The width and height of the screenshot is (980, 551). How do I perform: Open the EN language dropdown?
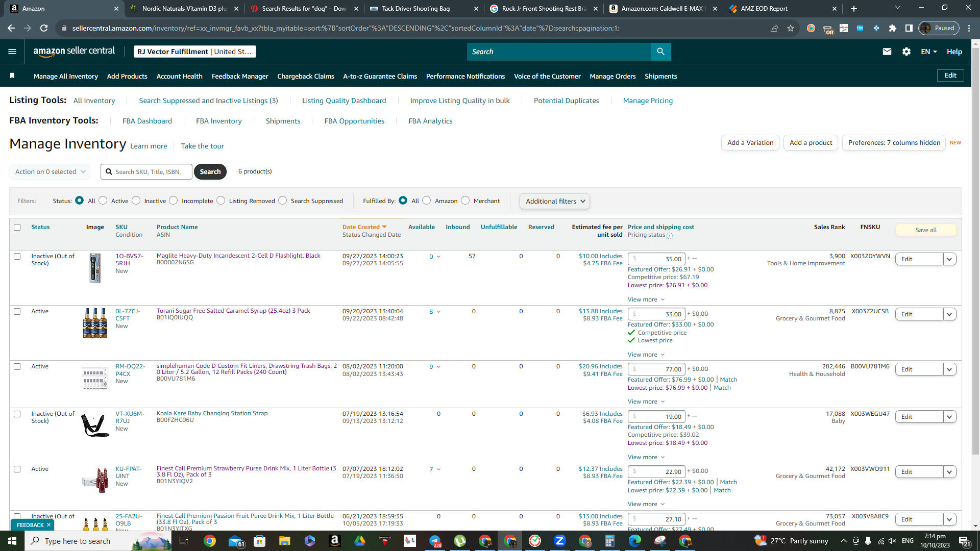point(929,52)
